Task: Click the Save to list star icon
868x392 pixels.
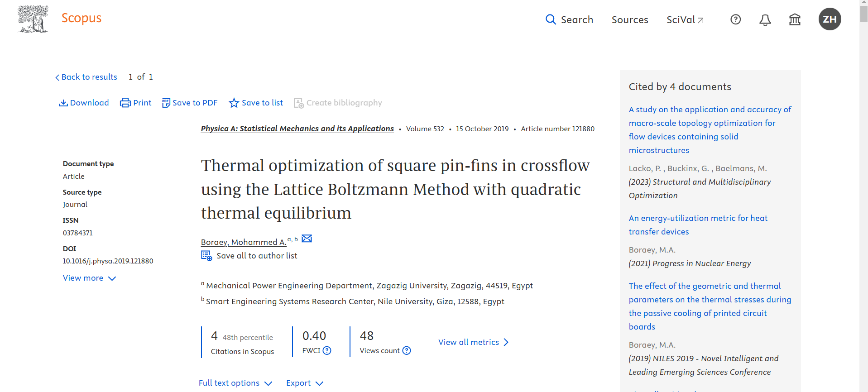Action: [234, 103]
